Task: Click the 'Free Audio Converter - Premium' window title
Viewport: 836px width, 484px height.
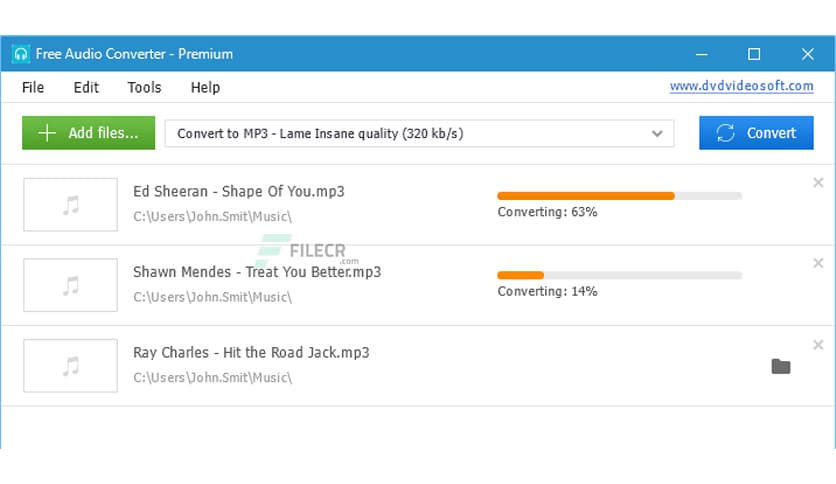Action: click(134, 54)
